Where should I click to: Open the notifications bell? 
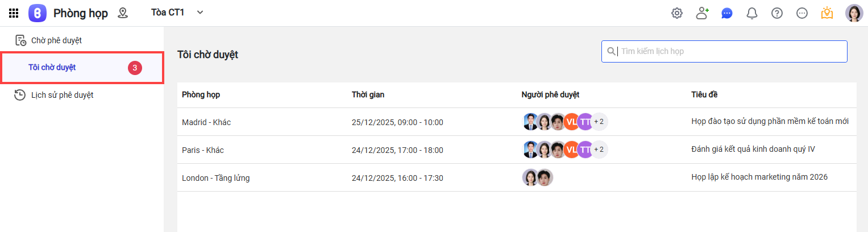[x=752, y=13]
